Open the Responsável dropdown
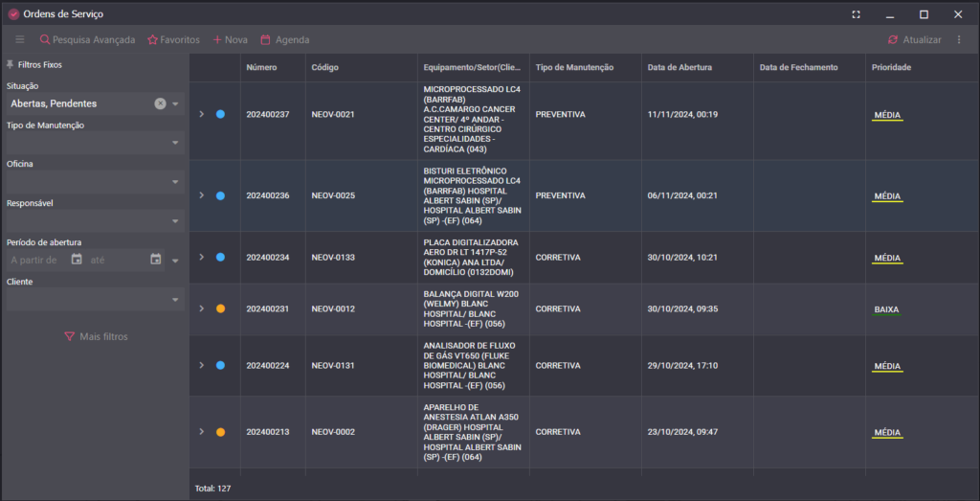Viewport: 980px width, 501px height. (x=175, y=221)
